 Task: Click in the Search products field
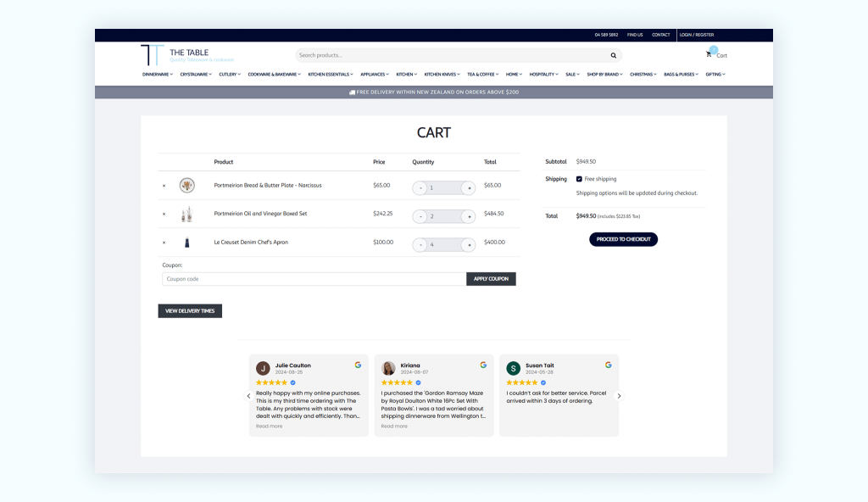(x=453, y=55)
